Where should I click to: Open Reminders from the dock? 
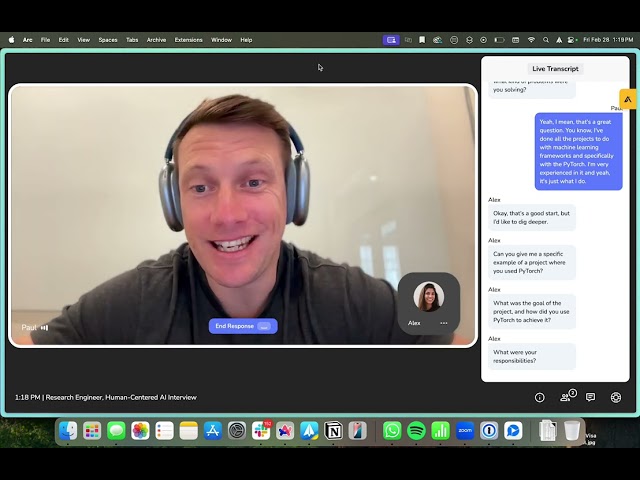coord(164,431)
